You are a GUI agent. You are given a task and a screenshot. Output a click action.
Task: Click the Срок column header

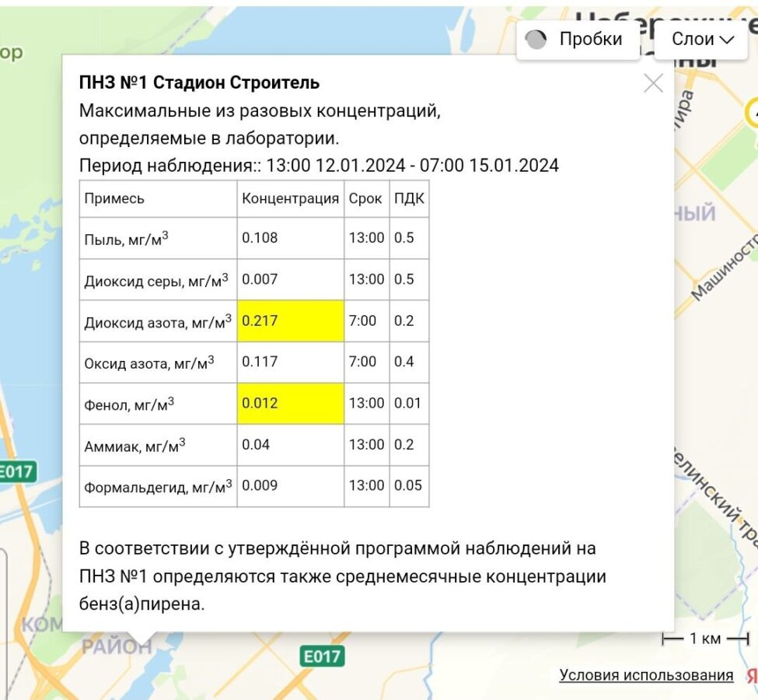point(365,198)
